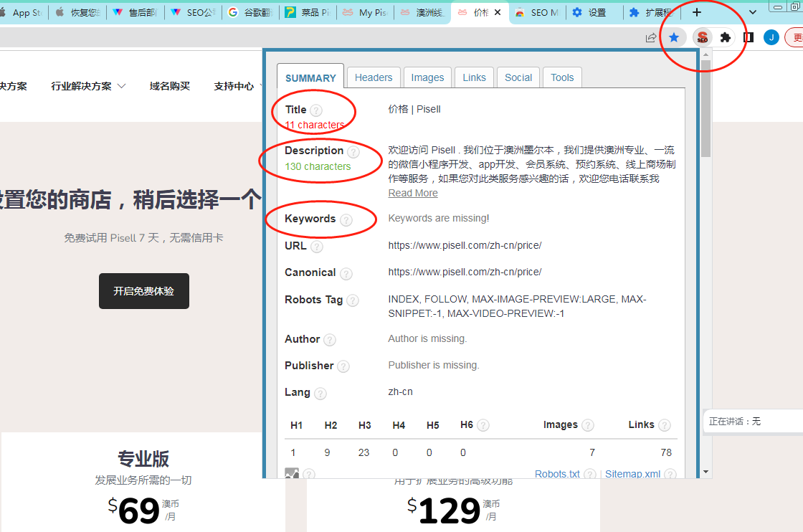Switch to the SEO M browser tab
This screenshot has width=803, height=532.
[x=538, y=12]
